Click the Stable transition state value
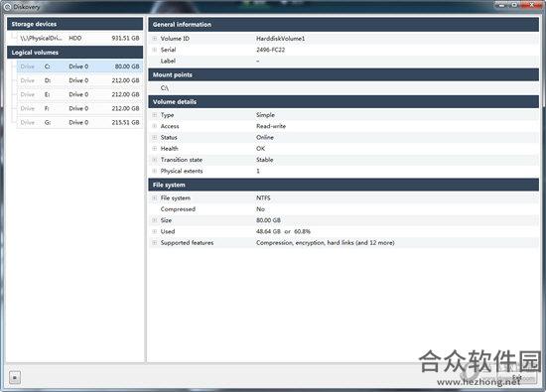This screenshot has width=546, height=392. click(x=265, y=160)
